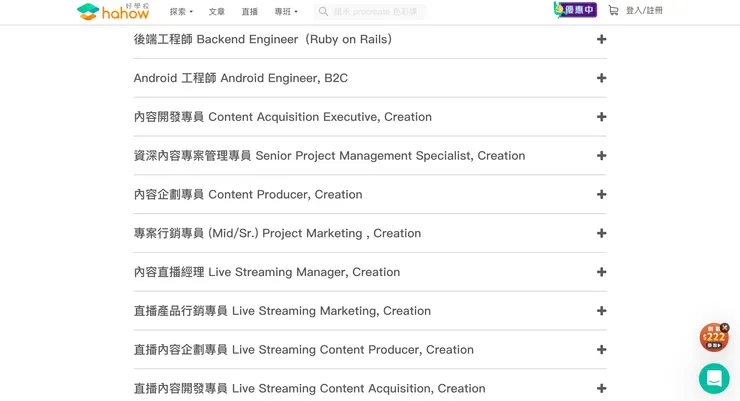Image resolution: width=740 pixels, height=401 pixels.
Task: Open the hahow logo homepage
Action: [113, 11]
